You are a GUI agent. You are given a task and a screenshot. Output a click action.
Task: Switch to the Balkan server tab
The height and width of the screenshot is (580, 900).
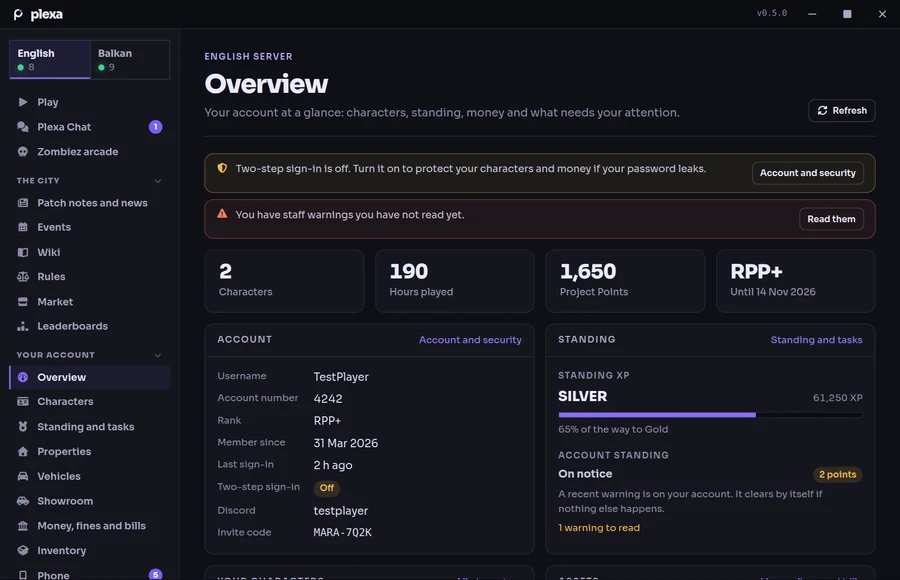[x=130, y=60]
